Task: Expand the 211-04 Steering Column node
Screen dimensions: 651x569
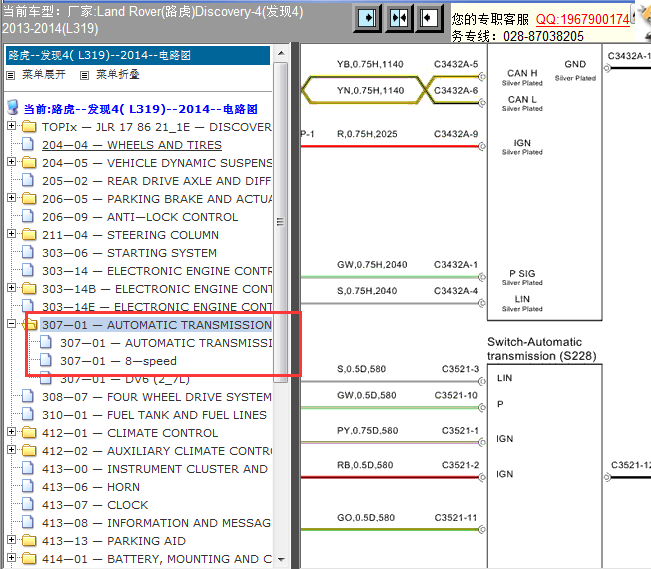Action: pos(12,233)
